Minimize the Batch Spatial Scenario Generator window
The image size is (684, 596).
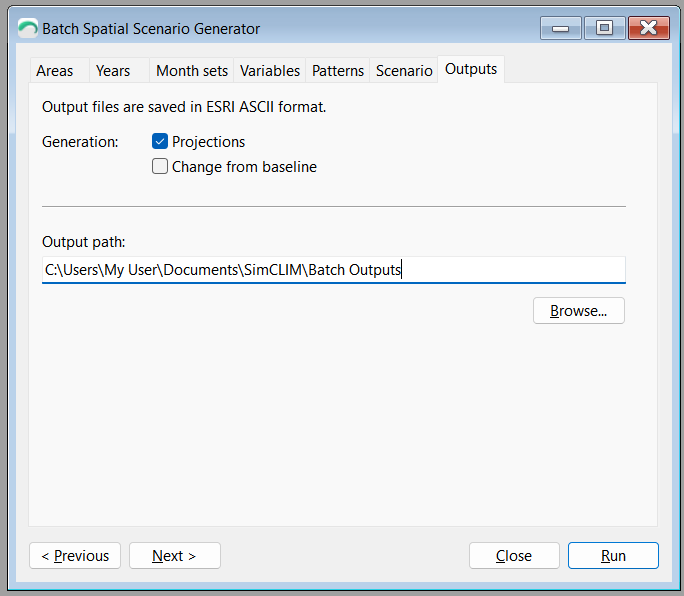[561, 28]
